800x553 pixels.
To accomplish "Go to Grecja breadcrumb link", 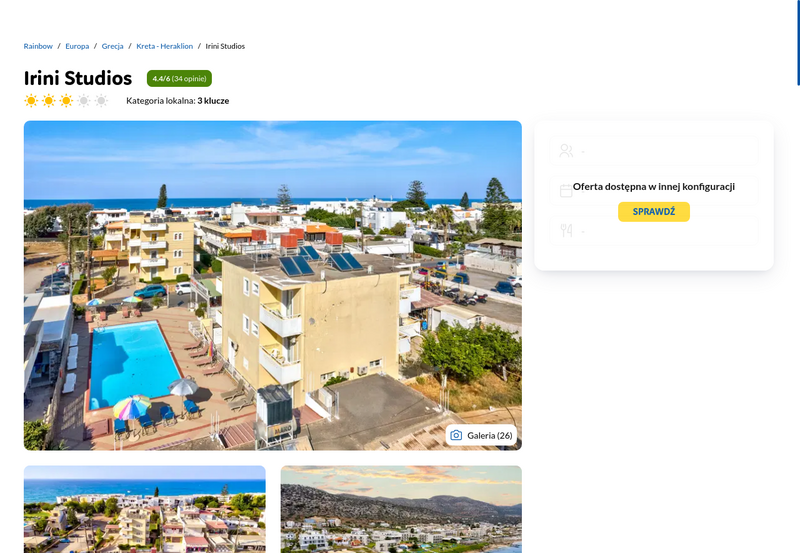I will [112, 46].
